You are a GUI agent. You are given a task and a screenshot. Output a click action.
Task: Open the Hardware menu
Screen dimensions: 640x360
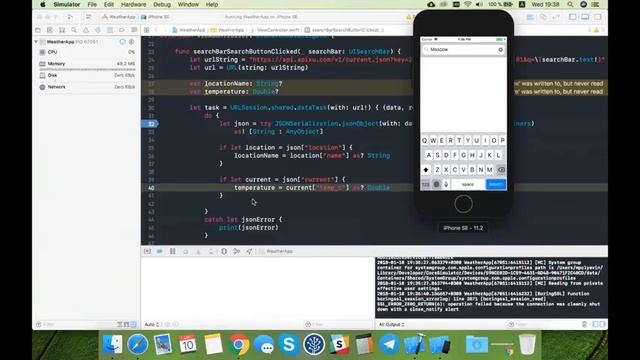coord(133,4)
